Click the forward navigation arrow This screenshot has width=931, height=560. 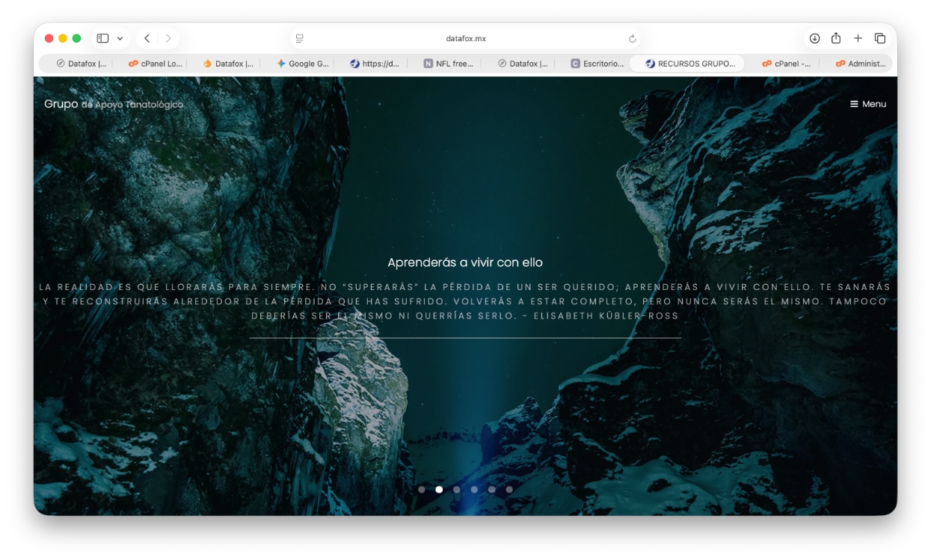pyautogui.click(x=168, y=38)
